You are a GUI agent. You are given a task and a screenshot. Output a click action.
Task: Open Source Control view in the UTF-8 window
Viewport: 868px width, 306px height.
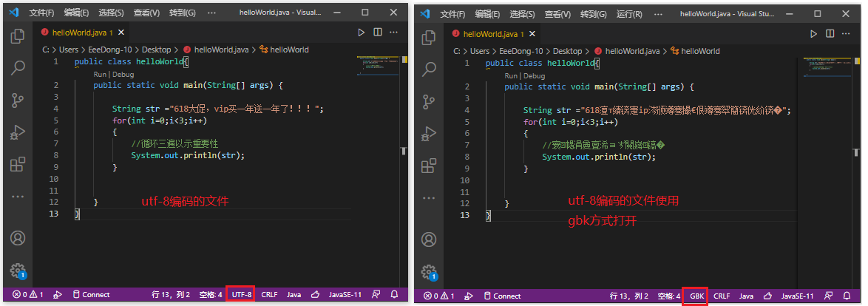pyautogui.click(x=18, y=101)
